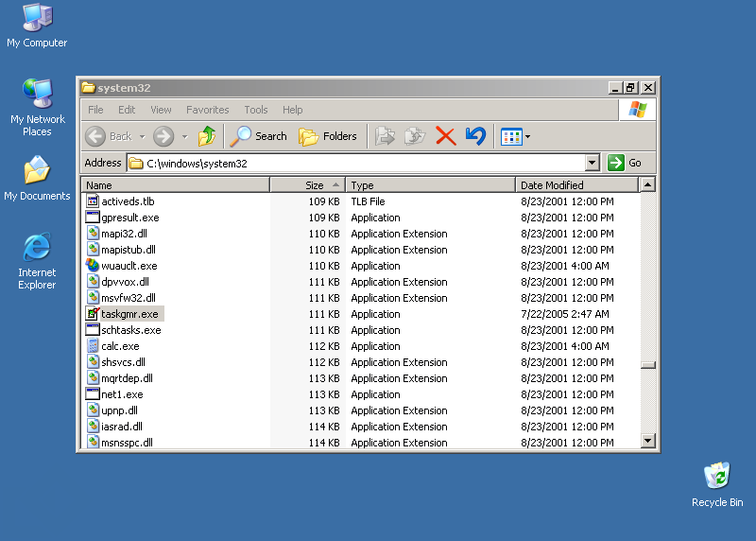Go up one folder level
This screenshot has height=541, width=756.
click(207, 136)
